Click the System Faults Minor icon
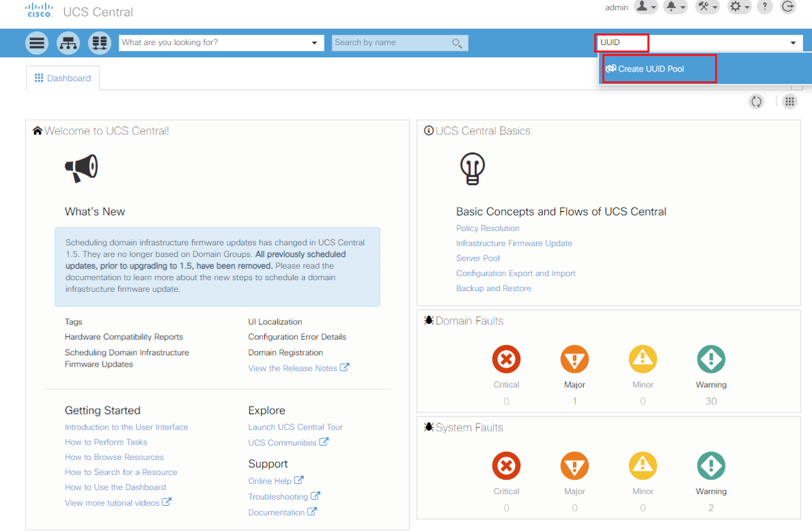 (x=642, y=466)
